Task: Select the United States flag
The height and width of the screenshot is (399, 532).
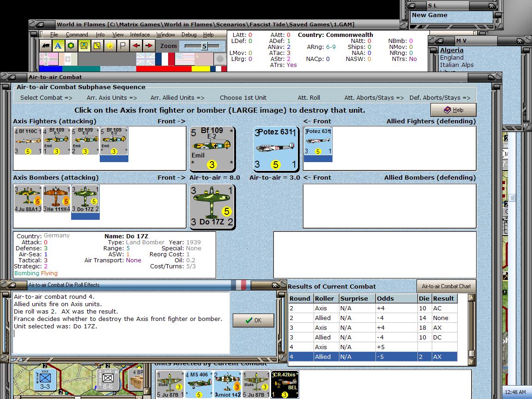Action: pos(184,59)
